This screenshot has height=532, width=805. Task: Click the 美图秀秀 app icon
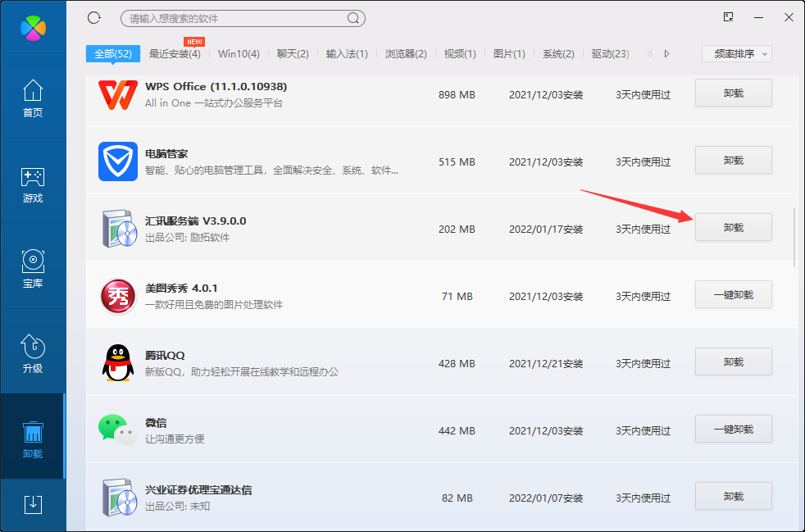coord(117,296)
